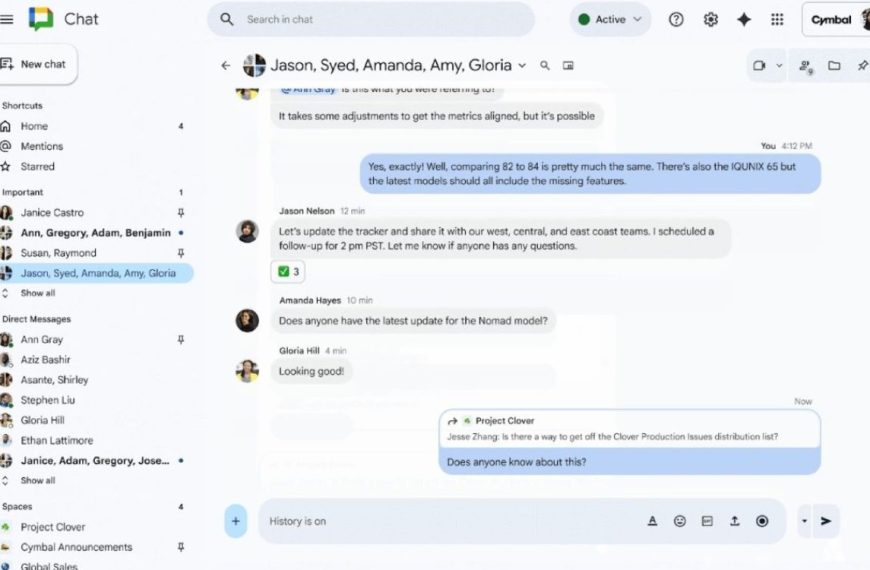Go back with the left arrow
This screenshot has height=570, width=870.
(225, 65)
